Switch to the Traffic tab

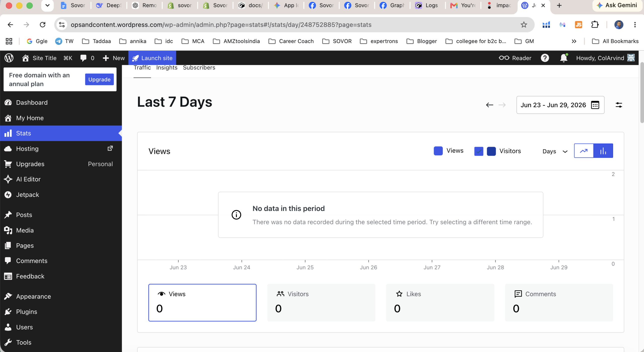[x=142, y=68]
